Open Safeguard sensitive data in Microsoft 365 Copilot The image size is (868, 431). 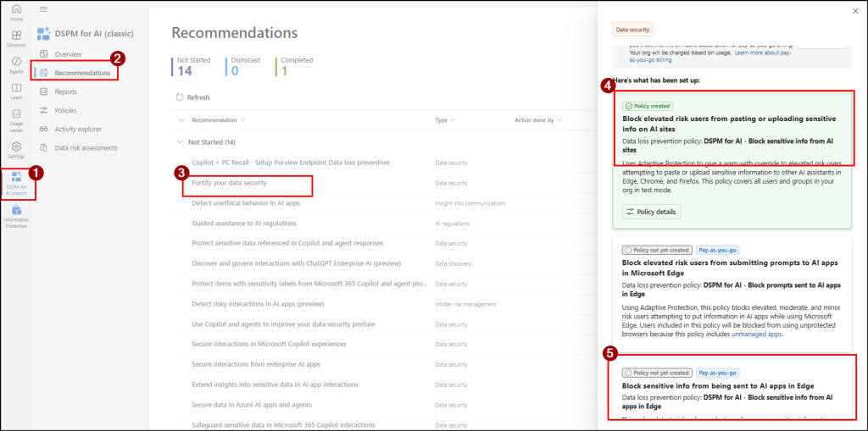click(283, 425)
